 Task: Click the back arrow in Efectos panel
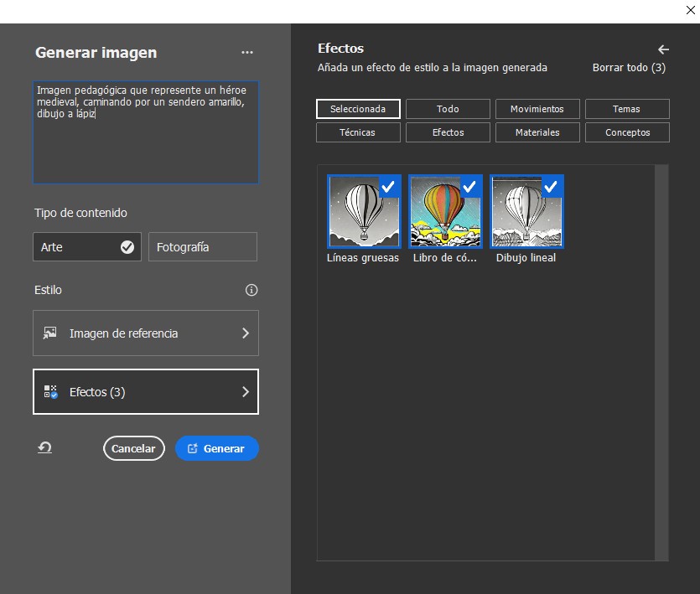pyautogui.click(x=663, y=49)
